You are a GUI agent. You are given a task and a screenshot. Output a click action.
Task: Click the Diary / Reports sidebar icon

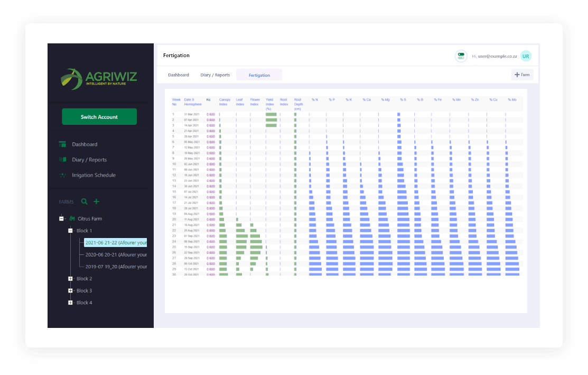tap(62, 160)
